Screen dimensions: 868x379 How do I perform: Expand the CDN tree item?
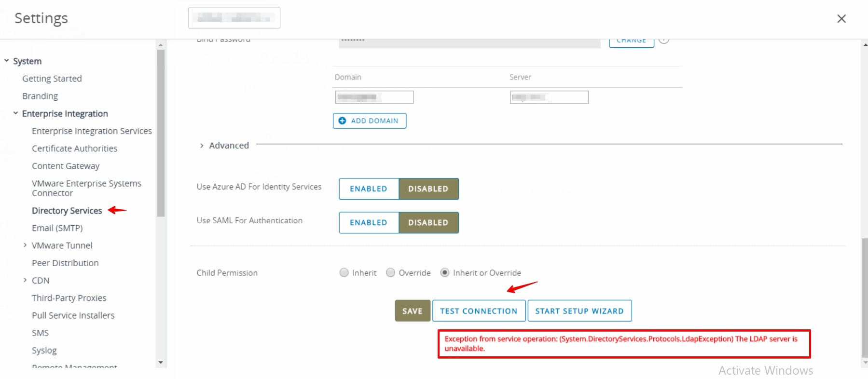tap(25, 280)
